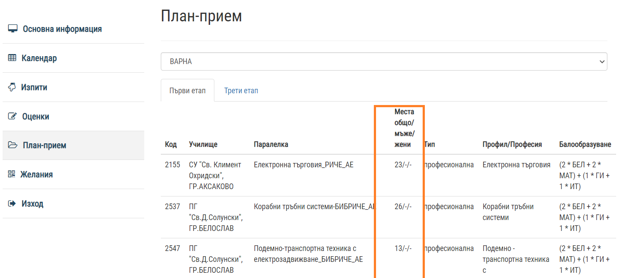Click the Училище column header

(203, 144)
